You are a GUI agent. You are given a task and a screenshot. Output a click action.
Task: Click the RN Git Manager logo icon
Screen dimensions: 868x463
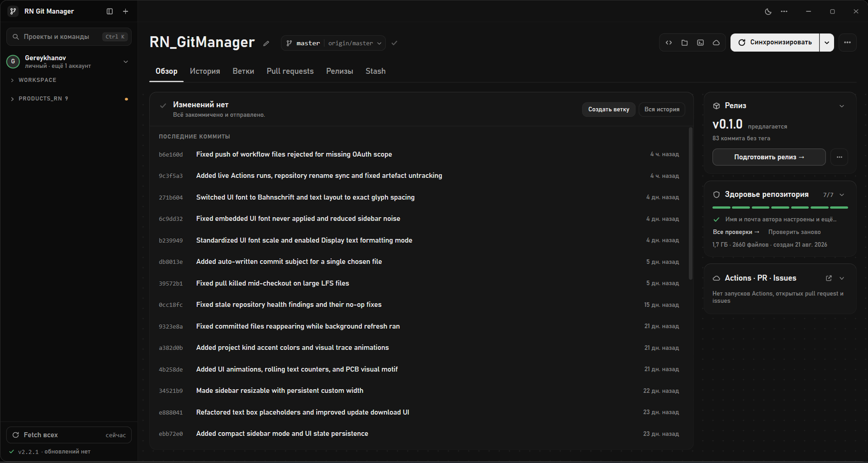point(14,11)
